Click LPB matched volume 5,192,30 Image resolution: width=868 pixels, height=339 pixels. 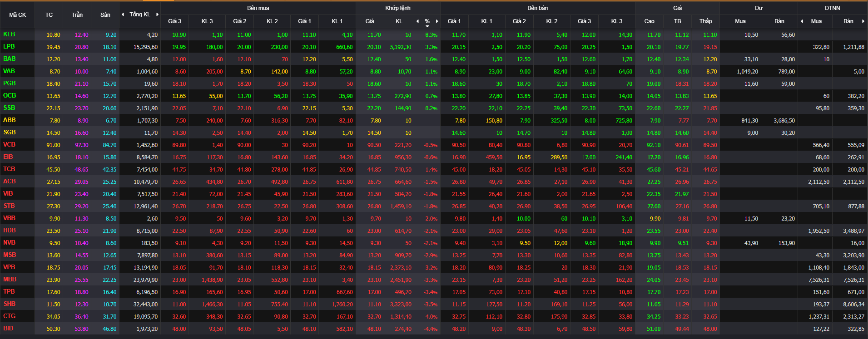pos(401,47)
